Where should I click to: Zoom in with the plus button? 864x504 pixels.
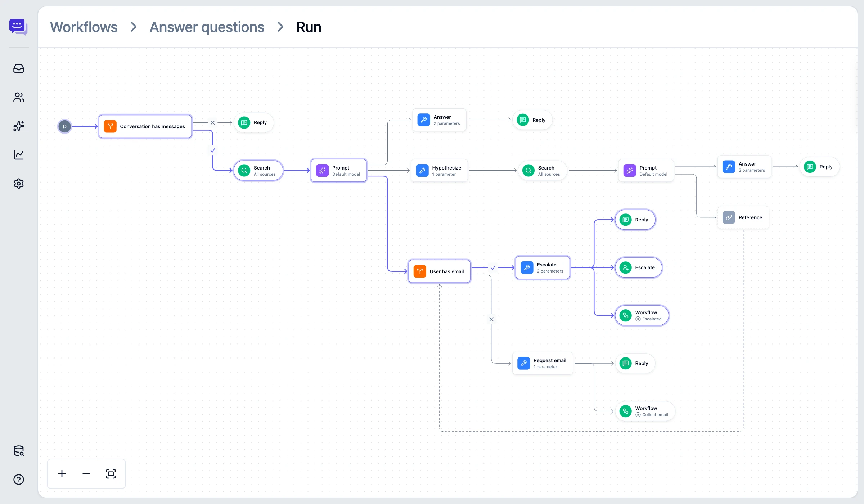(x=62, y=474)
